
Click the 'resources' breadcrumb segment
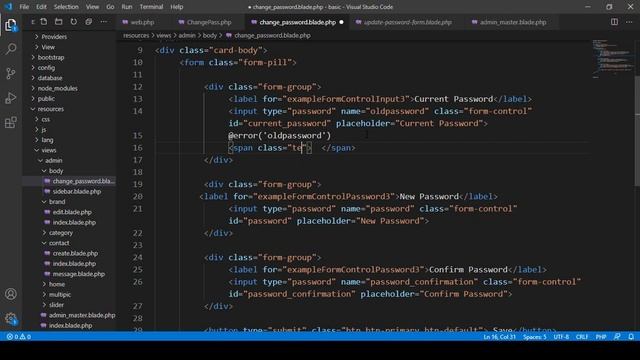tap(136, 36)
